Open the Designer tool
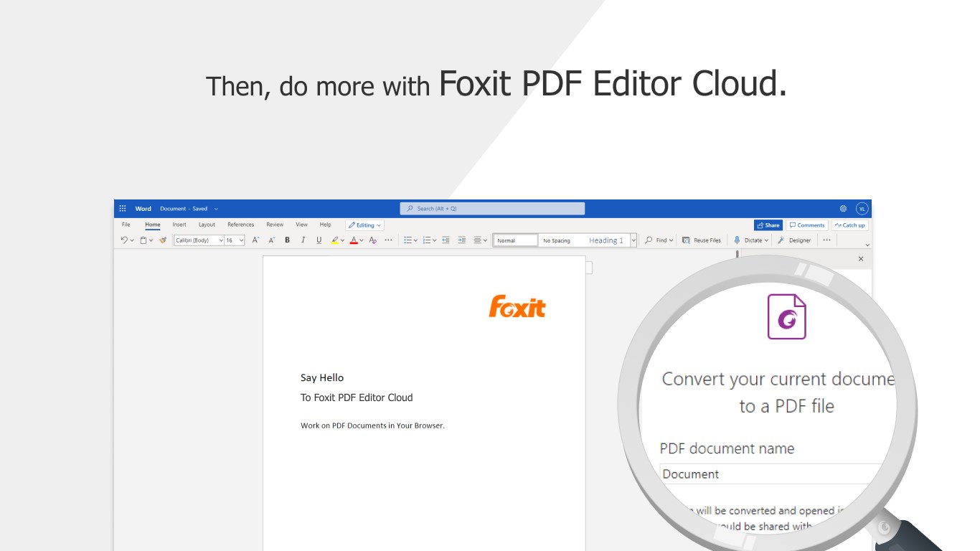This screenshot has width=980, height=551. coord(794,240)
